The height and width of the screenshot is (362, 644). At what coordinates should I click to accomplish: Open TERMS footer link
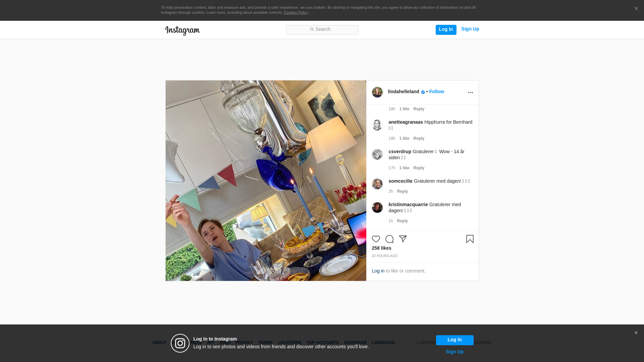pyautogui.click(x=265, y=343)
